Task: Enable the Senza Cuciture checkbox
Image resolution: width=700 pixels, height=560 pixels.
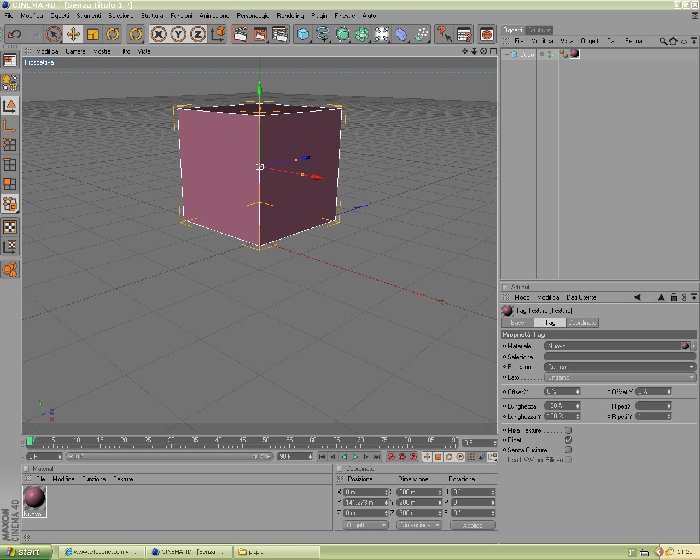Action: pos(568,450)
